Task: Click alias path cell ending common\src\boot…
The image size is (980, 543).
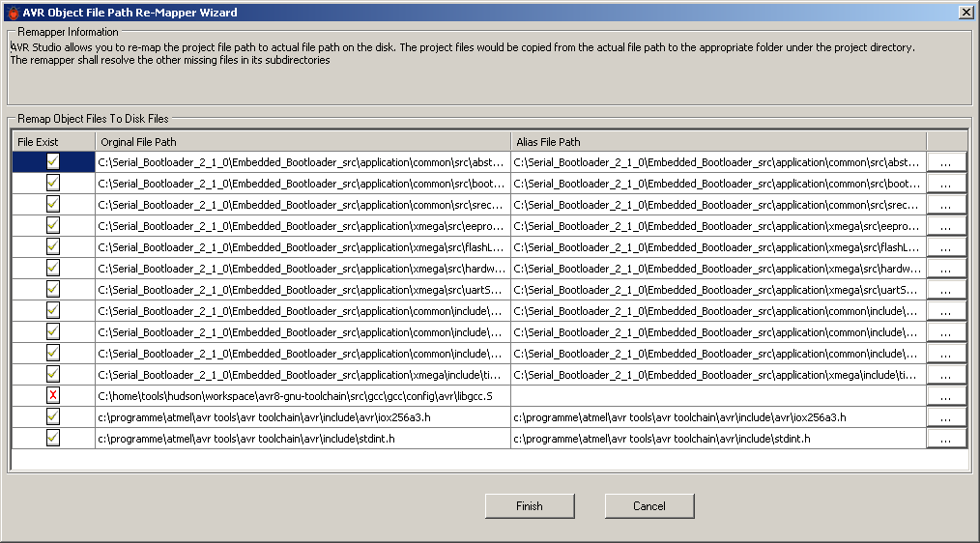Action: (x=718, y=184)
